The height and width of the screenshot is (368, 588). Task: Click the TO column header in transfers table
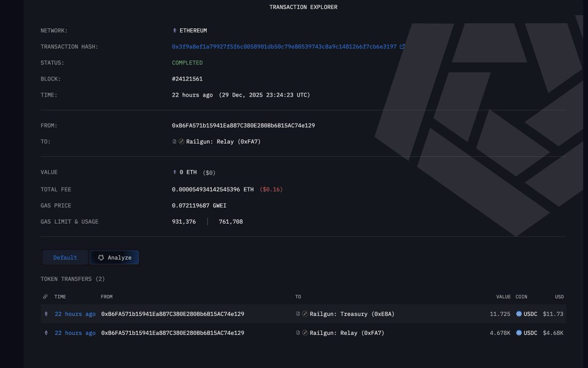(x=298, y=297)
